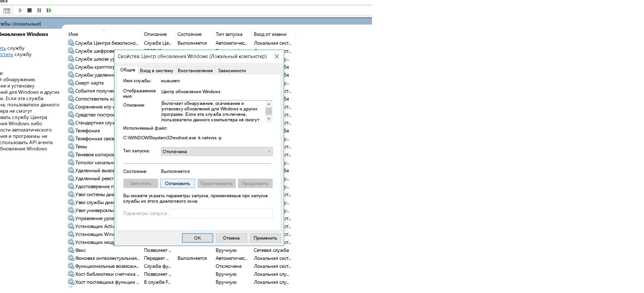Click the console view icon in toolbar
The width and height of the screenshot is (644, 293).
coord(7,11)
